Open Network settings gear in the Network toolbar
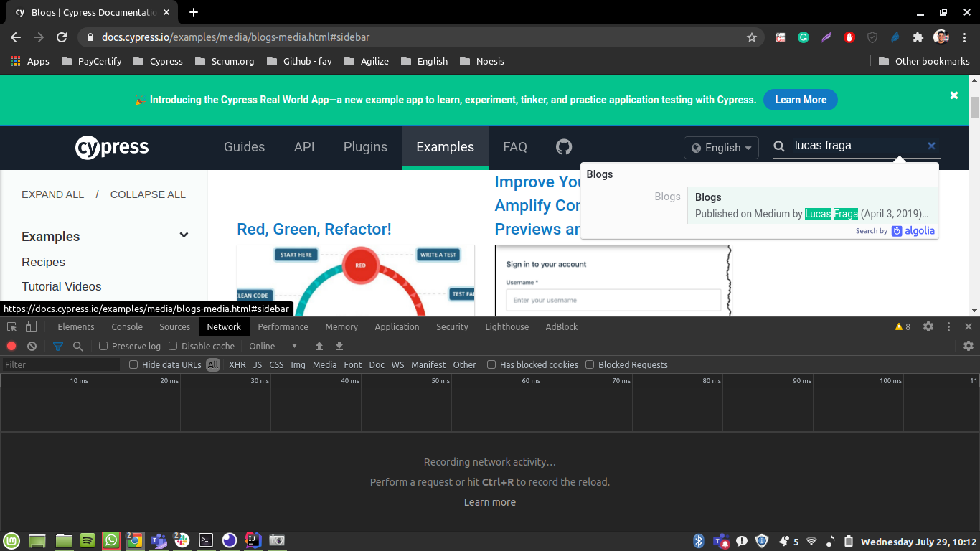 point(969,346)
